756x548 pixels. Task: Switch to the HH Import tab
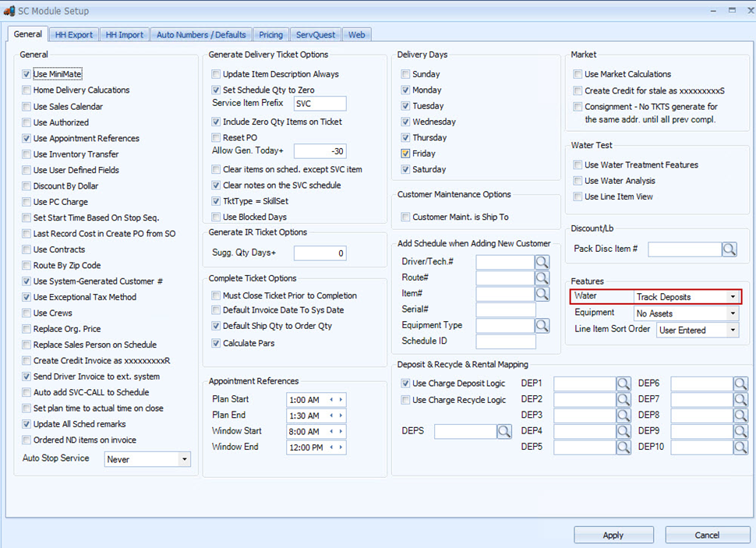pyautogui.click(x=125, y=35)
